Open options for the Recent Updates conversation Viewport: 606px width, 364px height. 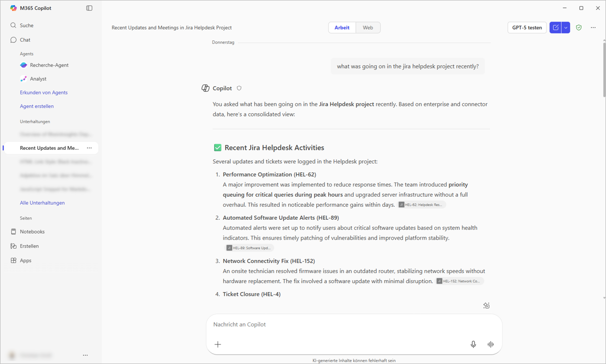[x=89, y=148]
